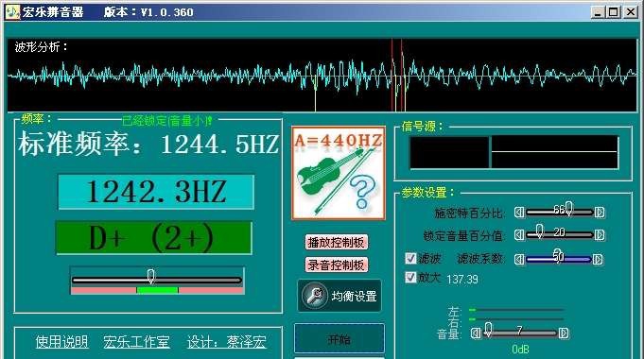This screenshot has width=644, height=359.
Task: Click the 已经锁定 status text
Action: (167, 121)
